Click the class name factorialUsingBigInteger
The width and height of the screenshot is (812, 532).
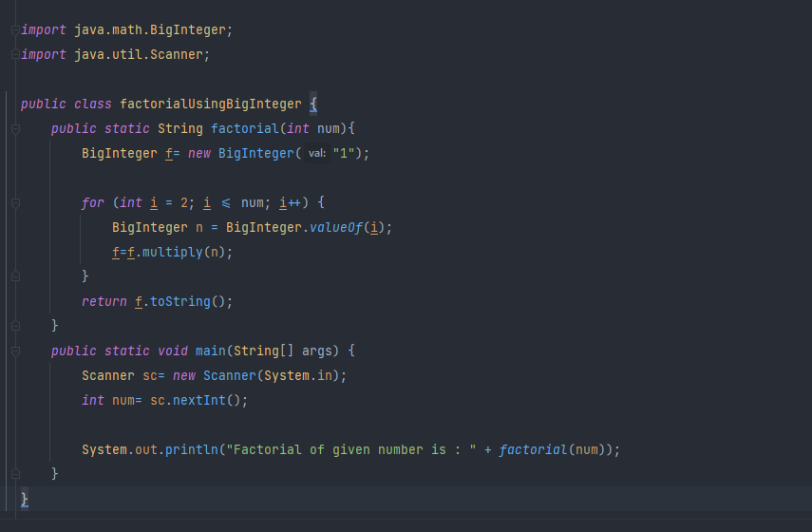pos(211,104)
